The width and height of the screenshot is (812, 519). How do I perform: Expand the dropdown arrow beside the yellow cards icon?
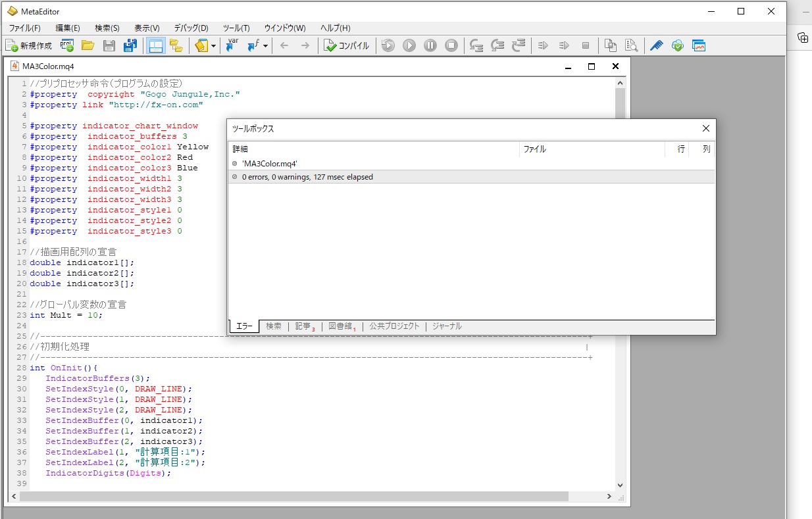(213, 46)
